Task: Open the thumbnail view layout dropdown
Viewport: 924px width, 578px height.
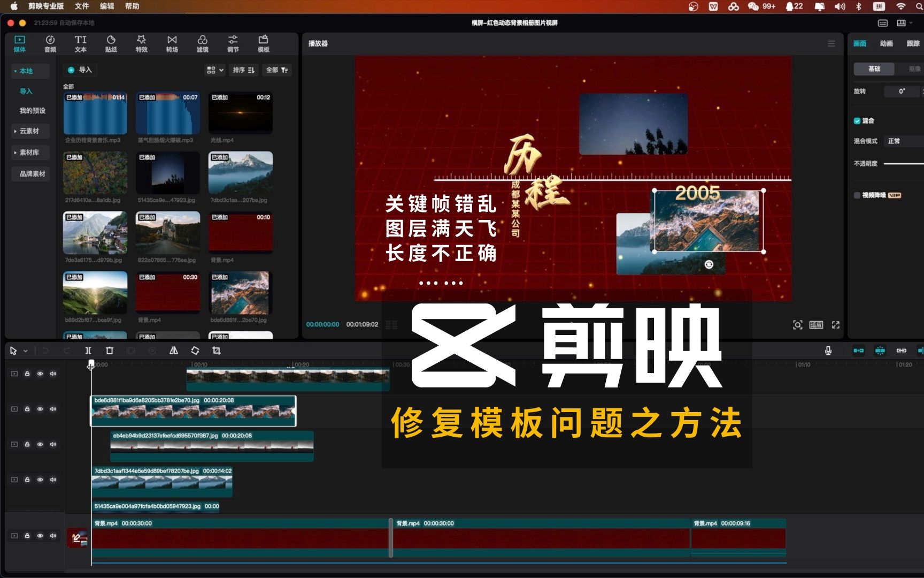Action: [214, 70]
